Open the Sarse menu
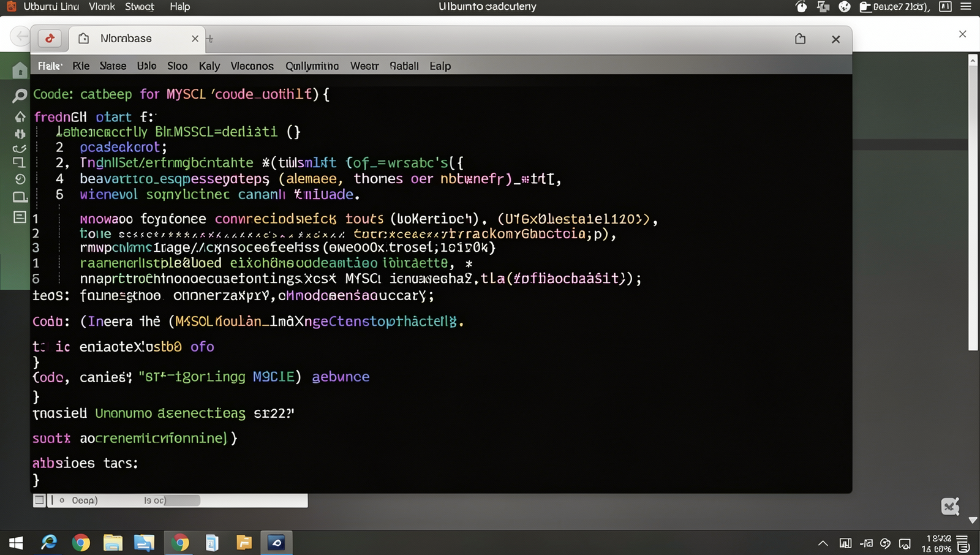The width and height of the screenshot is (980, 555). [113, 66]
